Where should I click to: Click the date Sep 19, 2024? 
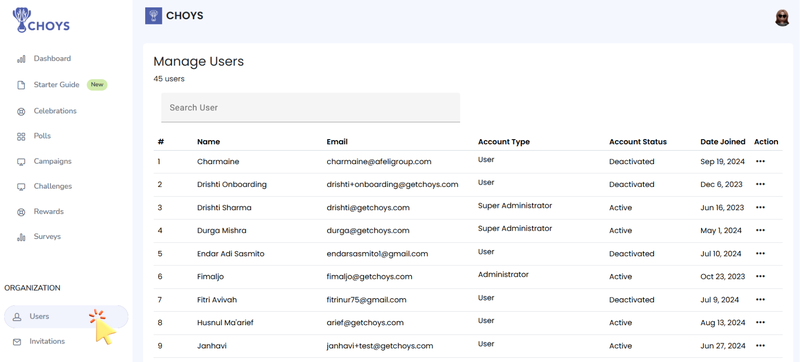click(x=722, y=162)
